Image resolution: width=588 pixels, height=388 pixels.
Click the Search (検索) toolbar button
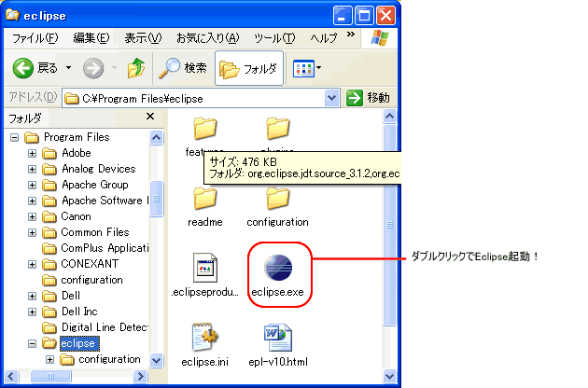pyautogui.click(x=183, y=68)
